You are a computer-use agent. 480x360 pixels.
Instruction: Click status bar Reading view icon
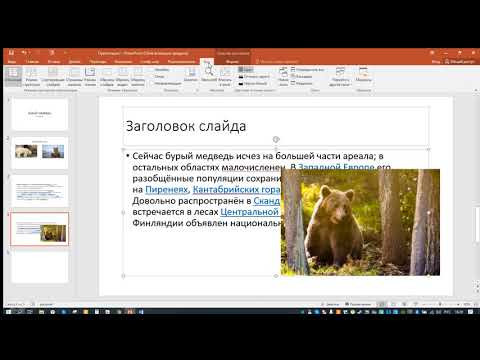click(404, 304)
